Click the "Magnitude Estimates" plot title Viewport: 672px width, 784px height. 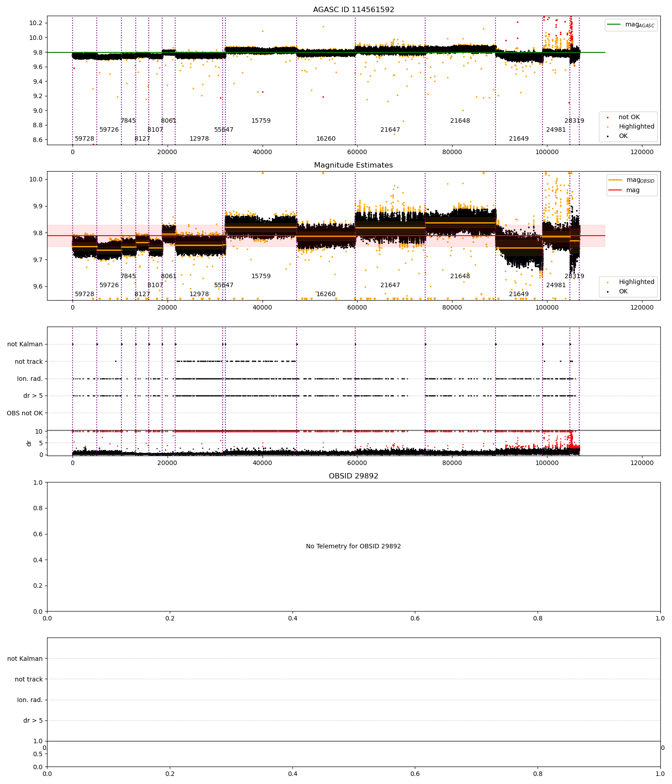pos(353,165)
